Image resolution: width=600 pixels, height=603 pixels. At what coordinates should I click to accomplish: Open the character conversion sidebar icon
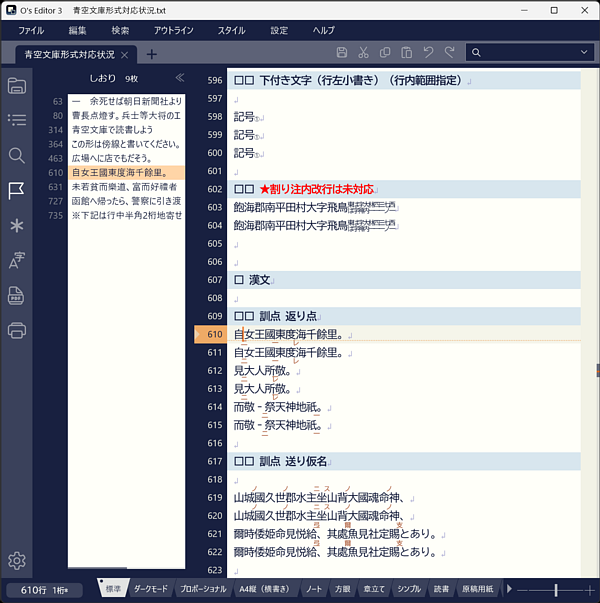(17, 260)
